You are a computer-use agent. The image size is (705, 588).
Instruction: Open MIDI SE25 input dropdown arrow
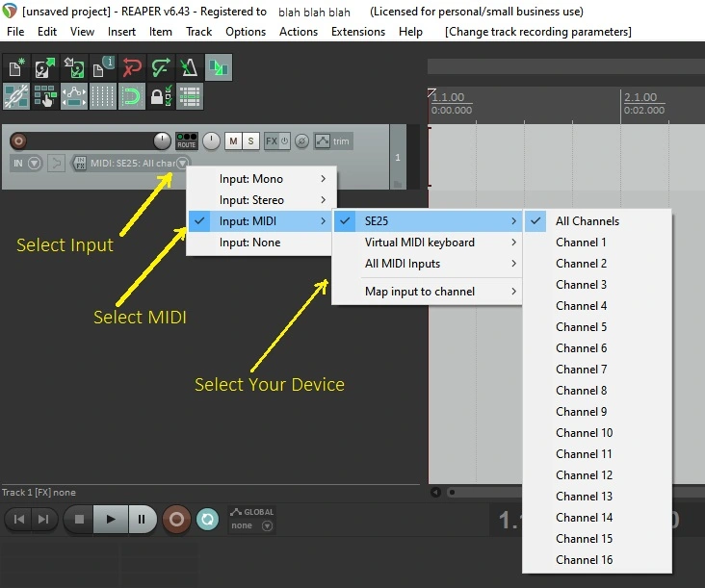click(182, 163)
